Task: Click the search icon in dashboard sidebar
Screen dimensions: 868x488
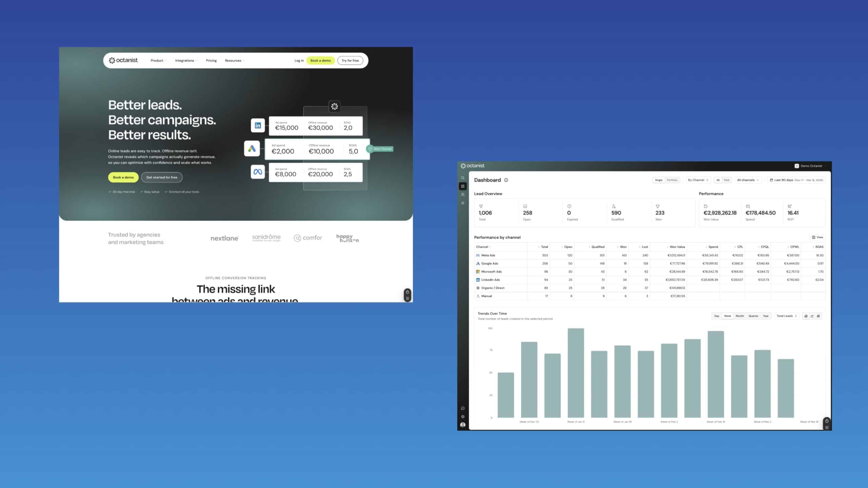Action: coord(462,178)
